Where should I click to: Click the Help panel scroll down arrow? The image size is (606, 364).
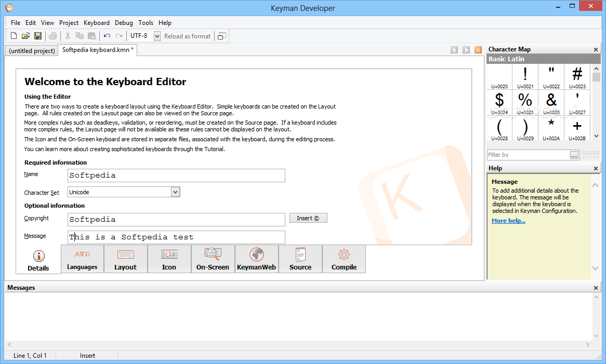[x=596, y=268]
